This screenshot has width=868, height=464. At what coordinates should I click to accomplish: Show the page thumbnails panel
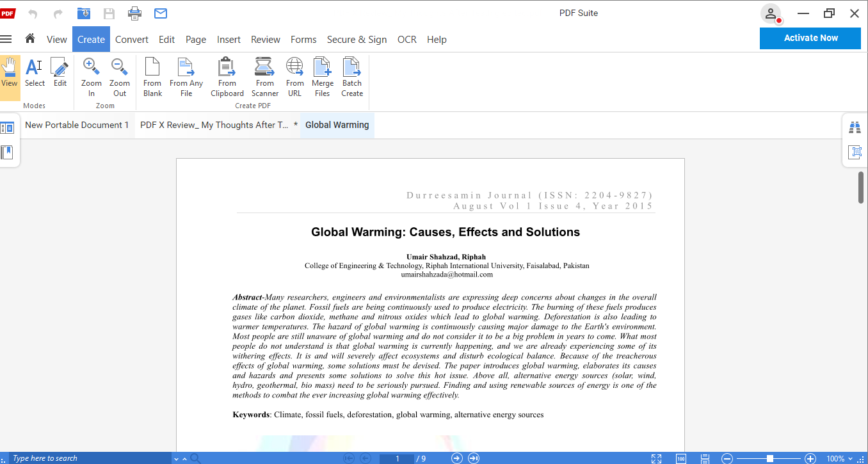click(x=8, y=127)
